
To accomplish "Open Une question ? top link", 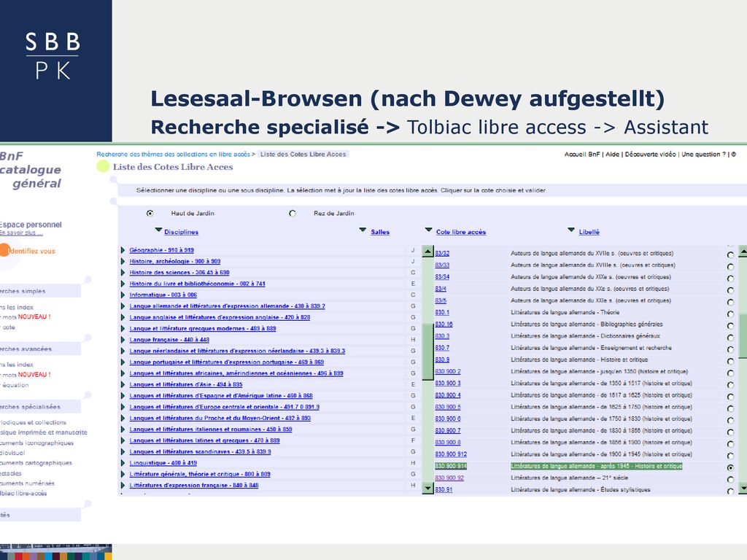I will [704, 155].
